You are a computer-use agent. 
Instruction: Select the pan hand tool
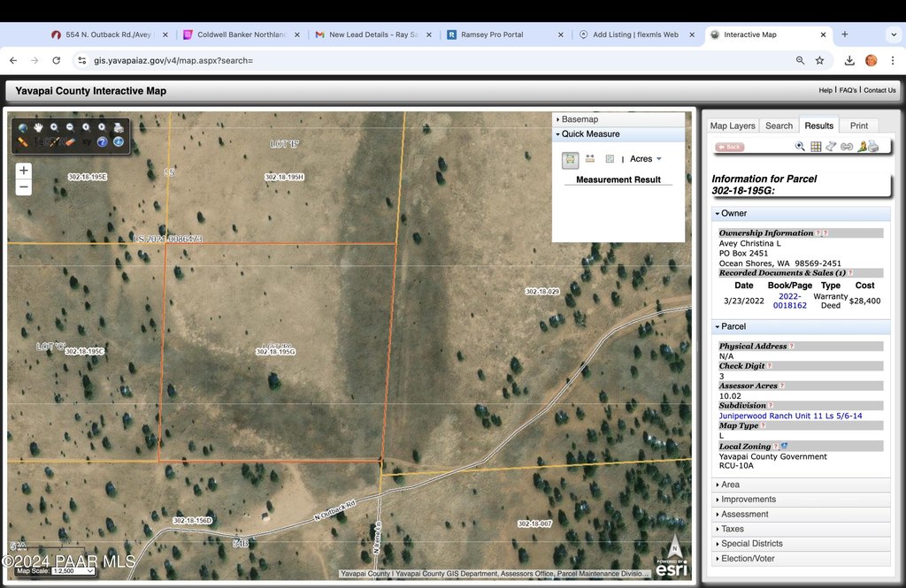point(38,127)
